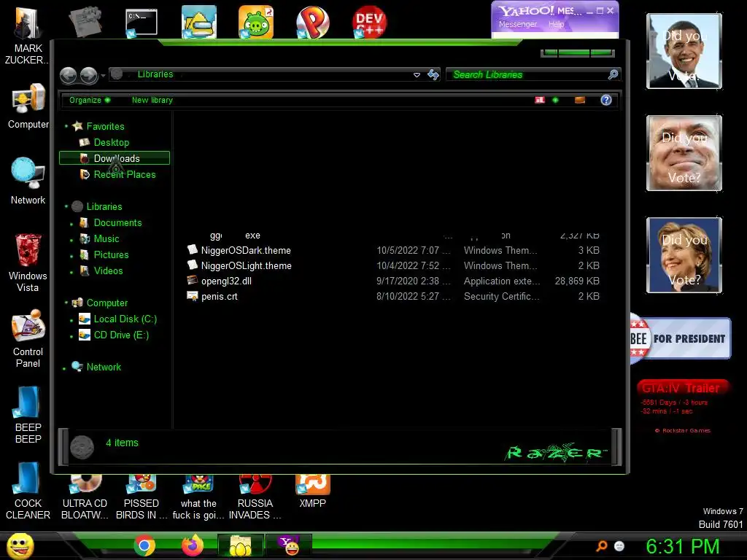747x560 pixels.
Task: Select Computer in the navigation pane
Action: coord(107,303)
